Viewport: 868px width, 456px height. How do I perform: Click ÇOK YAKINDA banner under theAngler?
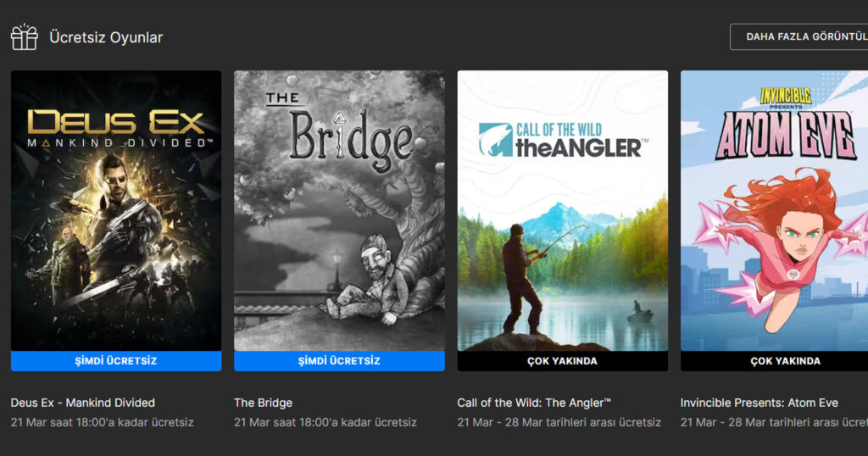point(563,361)
